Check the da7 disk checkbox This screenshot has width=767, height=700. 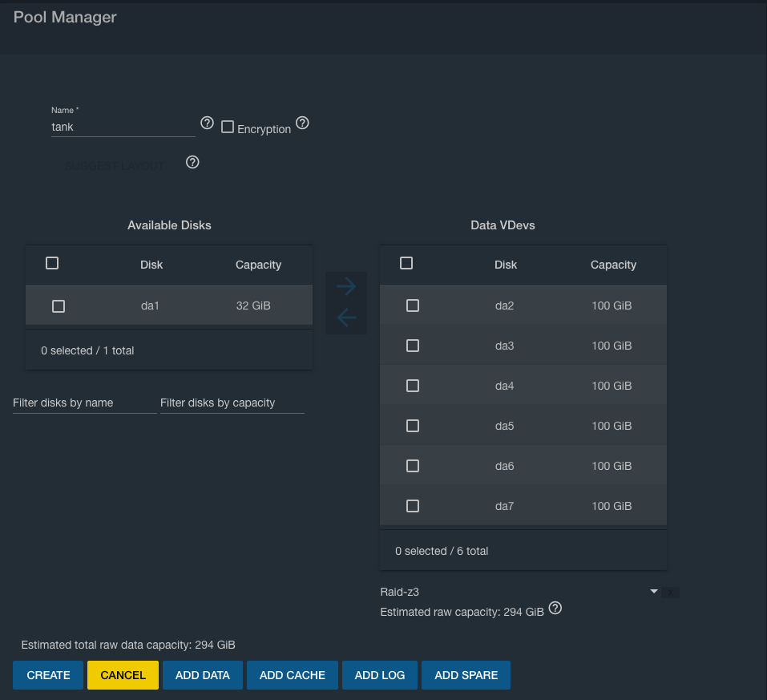pos(413,506)
